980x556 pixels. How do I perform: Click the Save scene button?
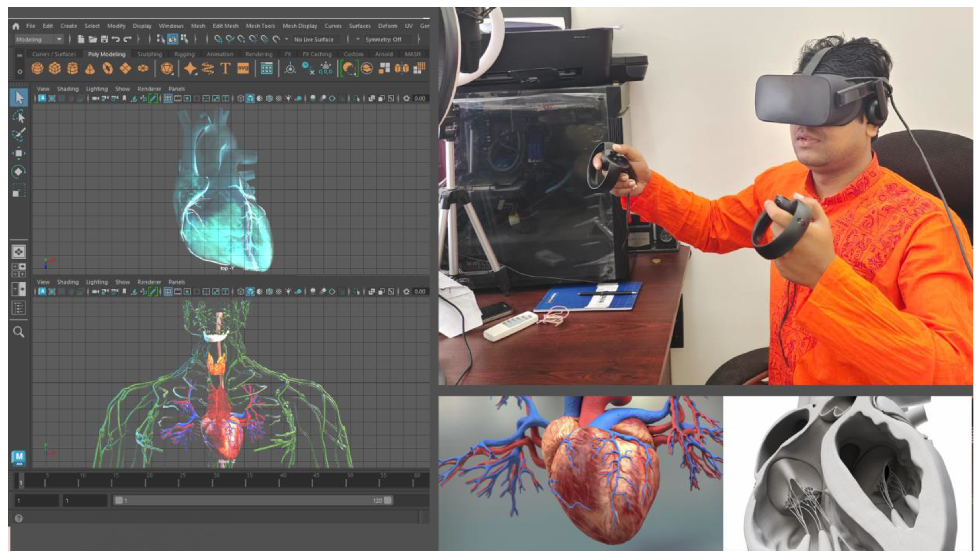tap(104, 39)
